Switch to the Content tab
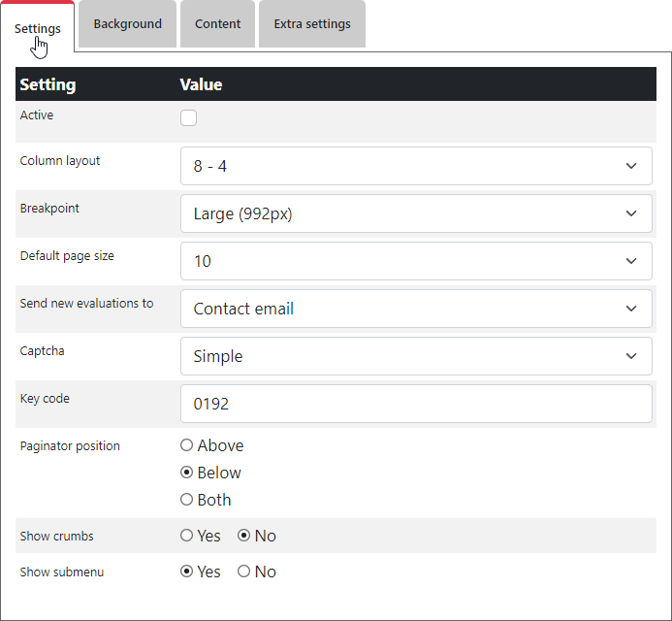This screenshot has width=672, height=621. [x=217, y=24]
